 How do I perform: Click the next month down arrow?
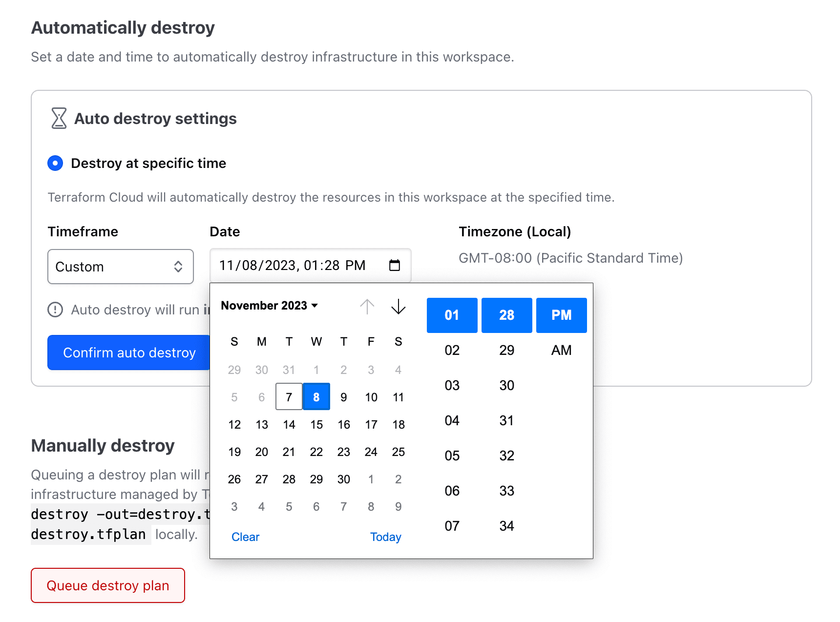click(x=399, y=307)
